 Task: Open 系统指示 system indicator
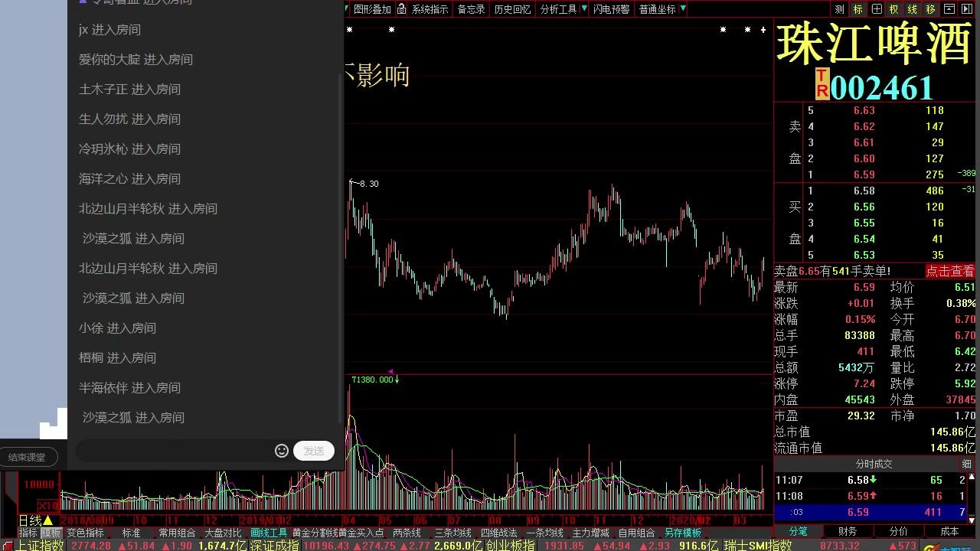click(430, 9)
